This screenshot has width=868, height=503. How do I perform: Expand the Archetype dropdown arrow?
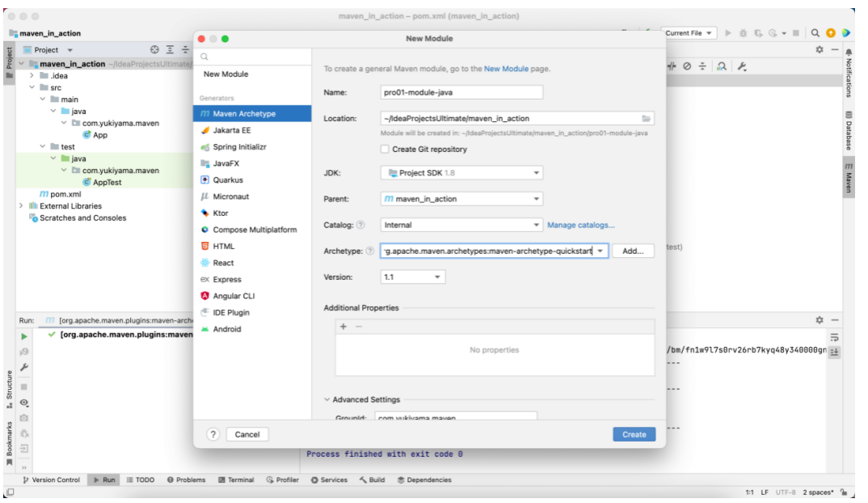coord(600,251)
